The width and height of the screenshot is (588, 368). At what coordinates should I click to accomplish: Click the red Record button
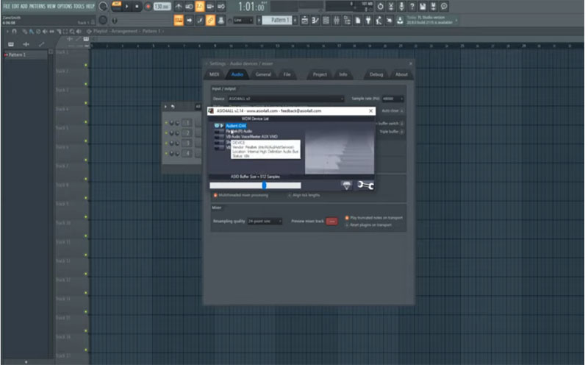[148, 7]
